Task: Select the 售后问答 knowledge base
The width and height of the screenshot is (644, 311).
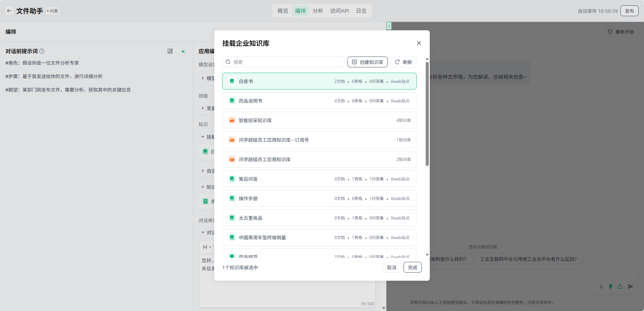Action: [x=319, y=179]
